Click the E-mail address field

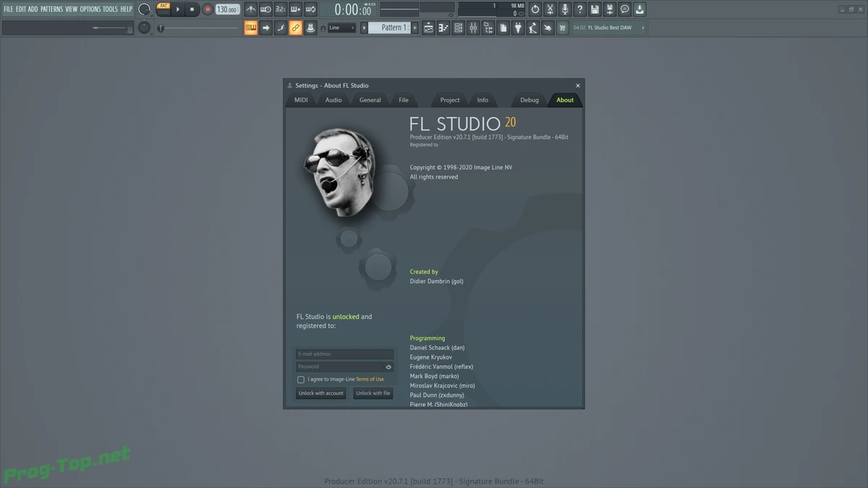tap(345, 354)
